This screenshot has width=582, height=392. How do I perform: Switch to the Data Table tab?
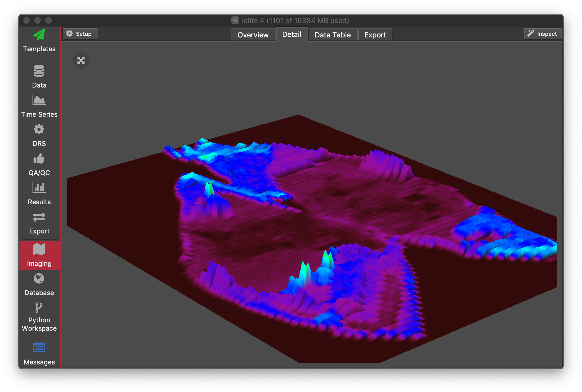point(333,35)
